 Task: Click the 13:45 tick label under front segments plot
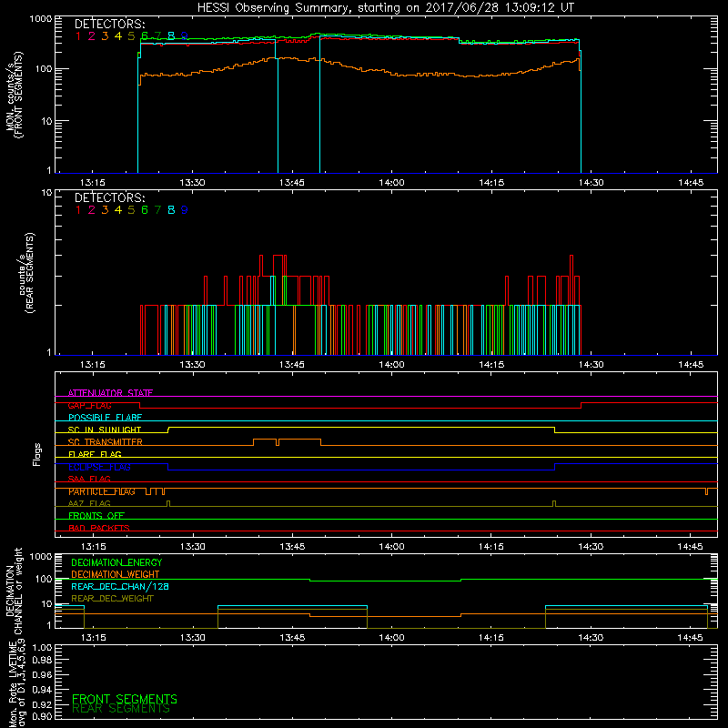[x=292, y=183]
